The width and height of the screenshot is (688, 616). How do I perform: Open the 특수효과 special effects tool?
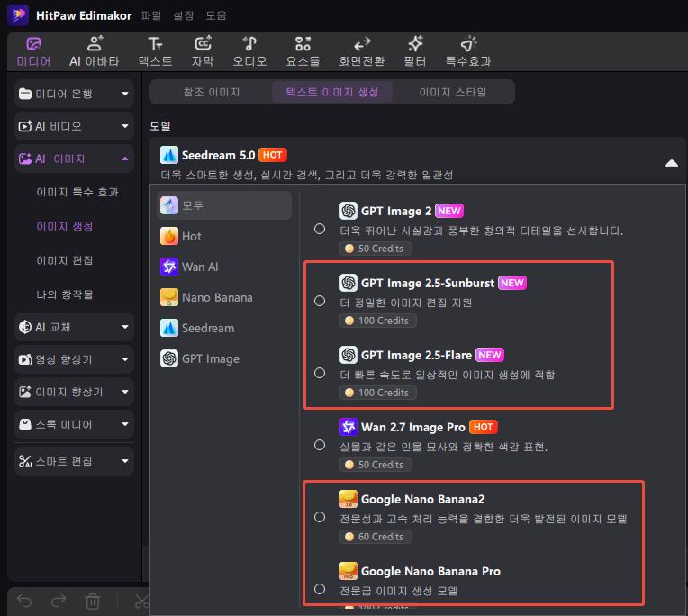point(468,51)
